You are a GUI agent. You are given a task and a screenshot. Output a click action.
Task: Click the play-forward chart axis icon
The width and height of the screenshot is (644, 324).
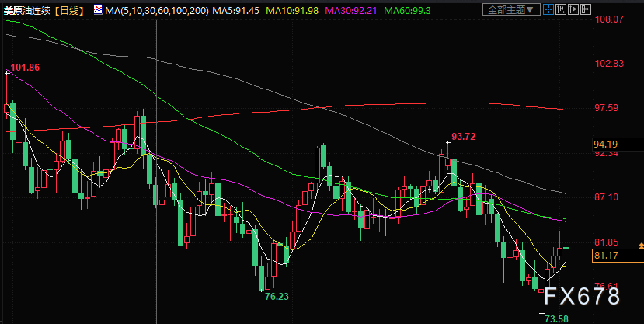click(574, 9)
